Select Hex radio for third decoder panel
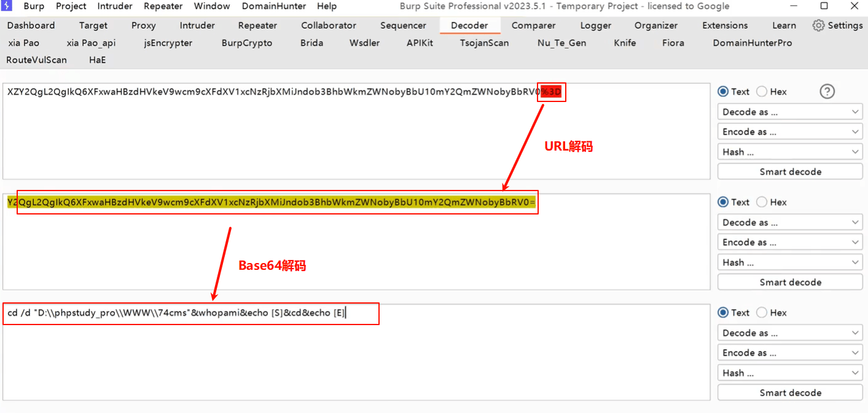 (x=762, y=313)
